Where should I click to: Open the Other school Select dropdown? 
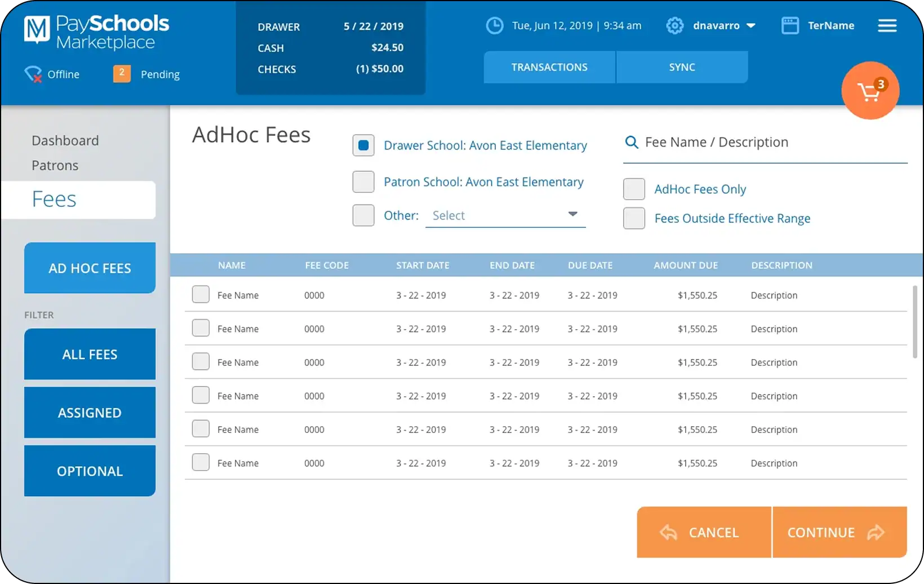[505, 215]
